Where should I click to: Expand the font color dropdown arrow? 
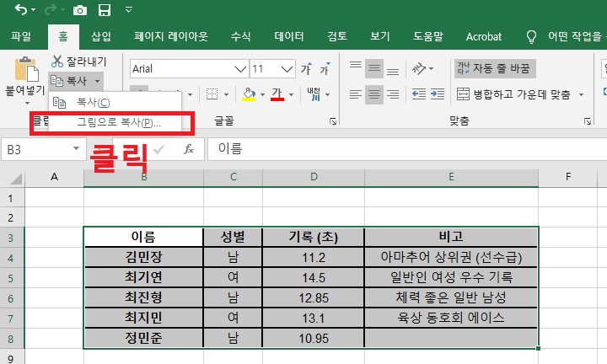tap(291, 94)
